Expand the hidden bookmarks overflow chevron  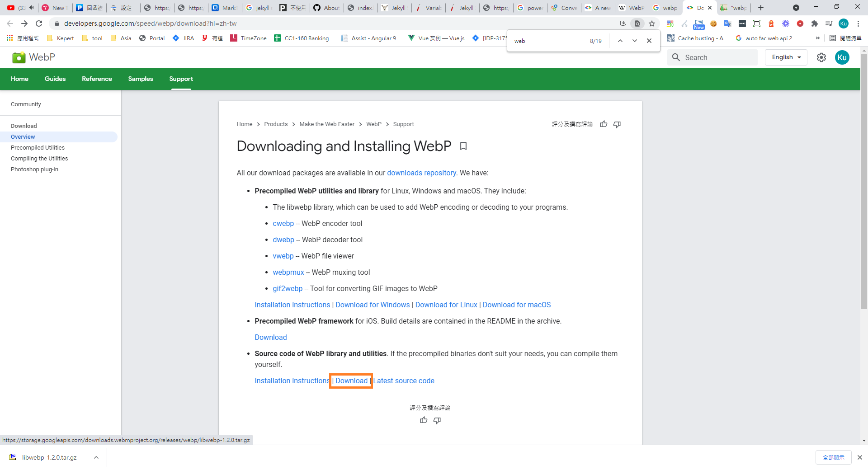(817, 38)
